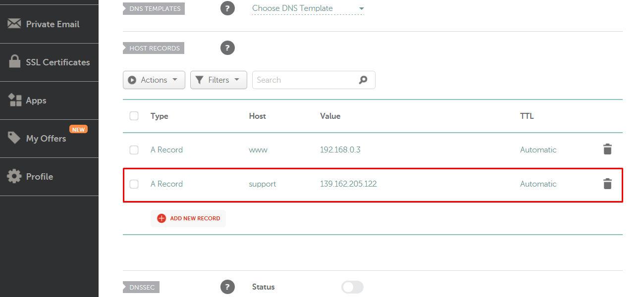This screenshot has height=297, width=644.
Task: Open the Choose DNS Template dropdown
Action: tap(307, 8)
